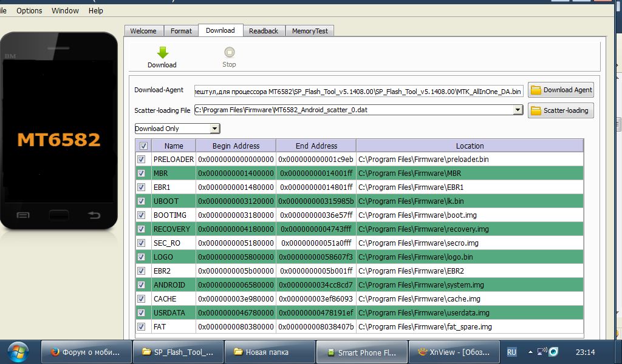622x364 pixels.
Task: Open the Download Agent file browser
Action: (561, 90)
